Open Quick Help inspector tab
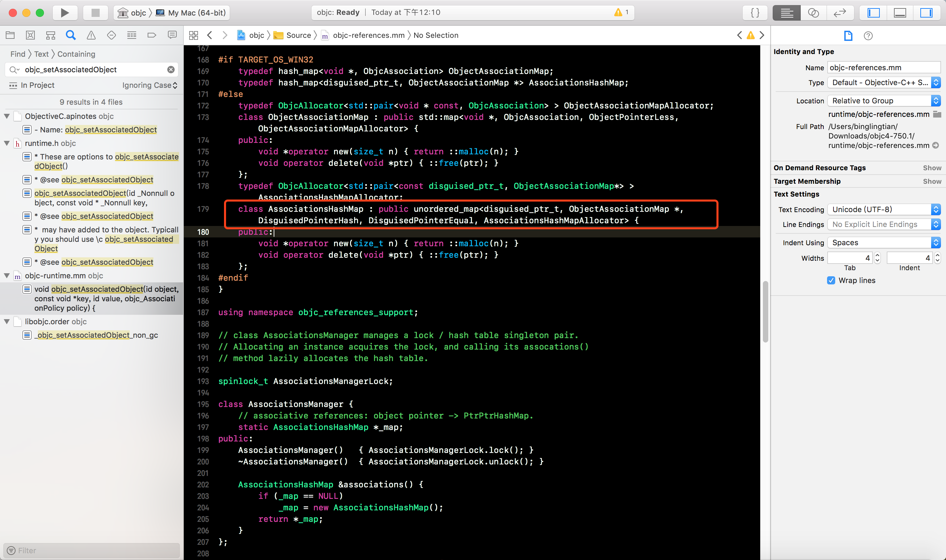The width and height of the screenshot is (946, 560). tap(868, 35)
